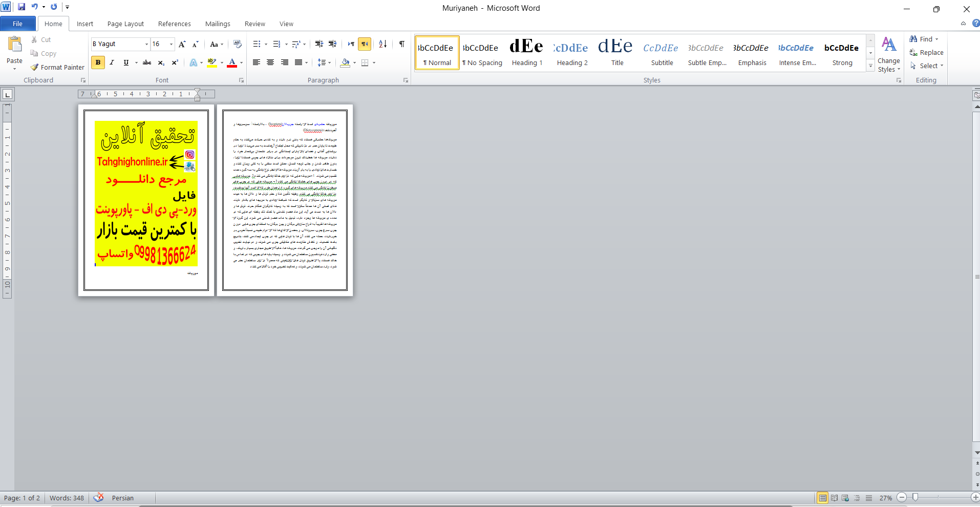Click the Sort icon
The image size is (980, 507).
coord(383,44)
